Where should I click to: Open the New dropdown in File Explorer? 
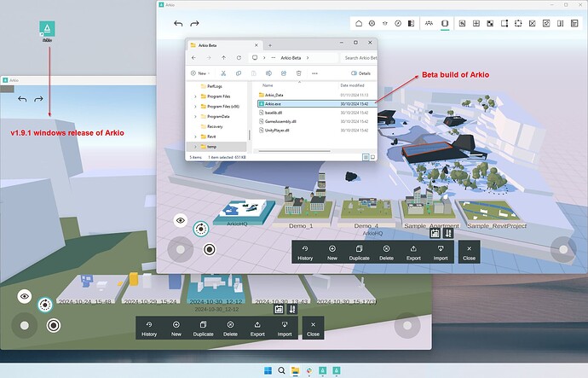tap(200, 73)
